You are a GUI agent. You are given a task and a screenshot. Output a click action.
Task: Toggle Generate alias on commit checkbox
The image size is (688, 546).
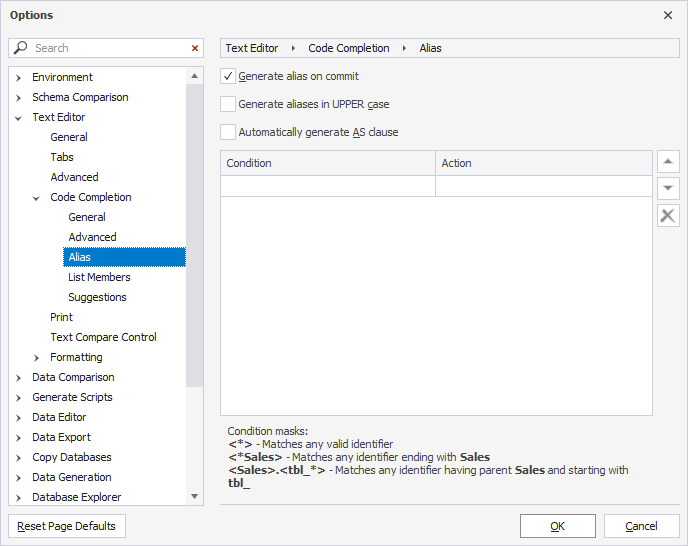click(228, 76)
